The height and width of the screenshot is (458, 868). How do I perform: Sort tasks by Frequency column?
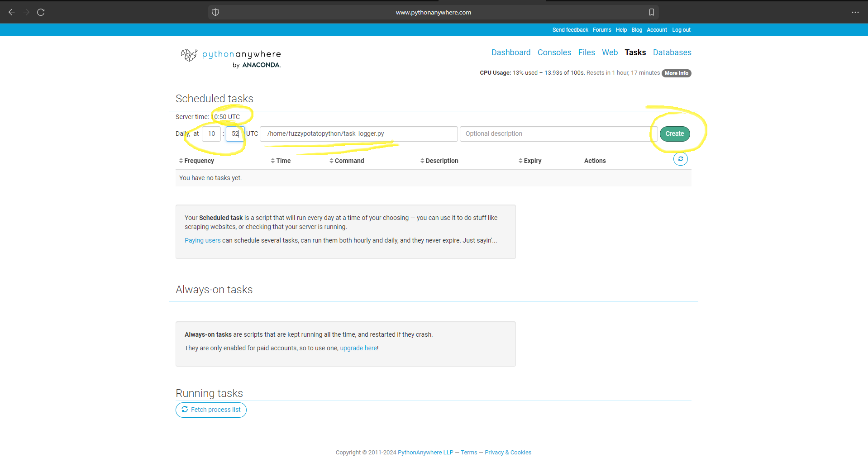tap(196, 161)
